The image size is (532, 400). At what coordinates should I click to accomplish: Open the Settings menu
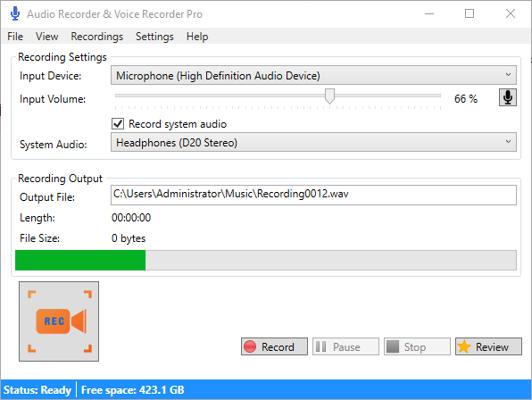(154, 37)
